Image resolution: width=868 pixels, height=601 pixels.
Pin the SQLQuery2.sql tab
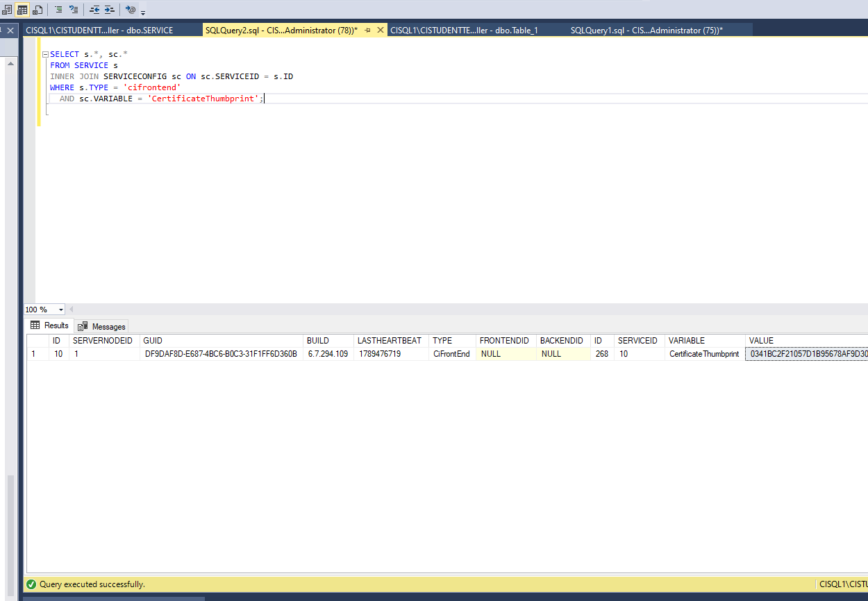click(x=368, y=31)
